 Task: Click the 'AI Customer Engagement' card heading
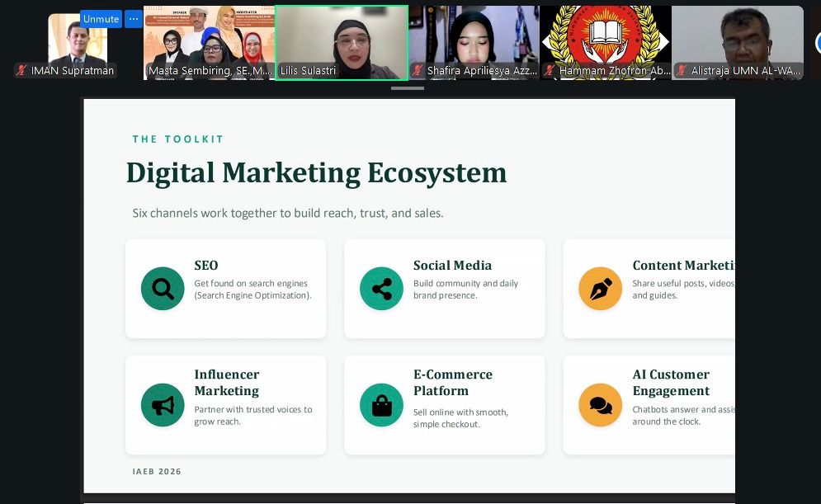tap(672, 383)
